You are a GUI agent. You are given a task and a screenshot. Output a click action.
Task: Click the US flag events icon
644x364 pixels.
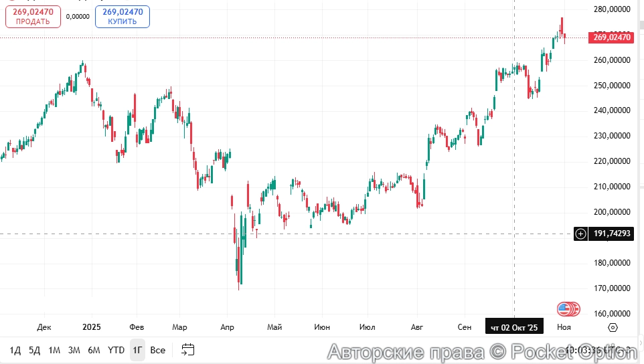(x=566, y=309)
